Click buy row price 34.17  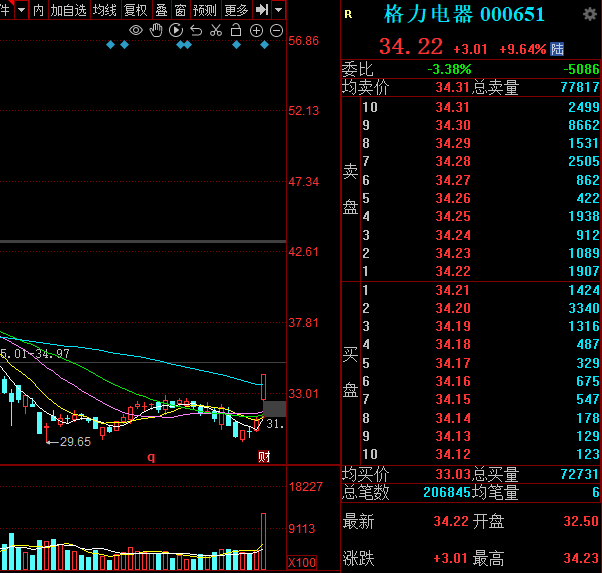pos(453,363)
